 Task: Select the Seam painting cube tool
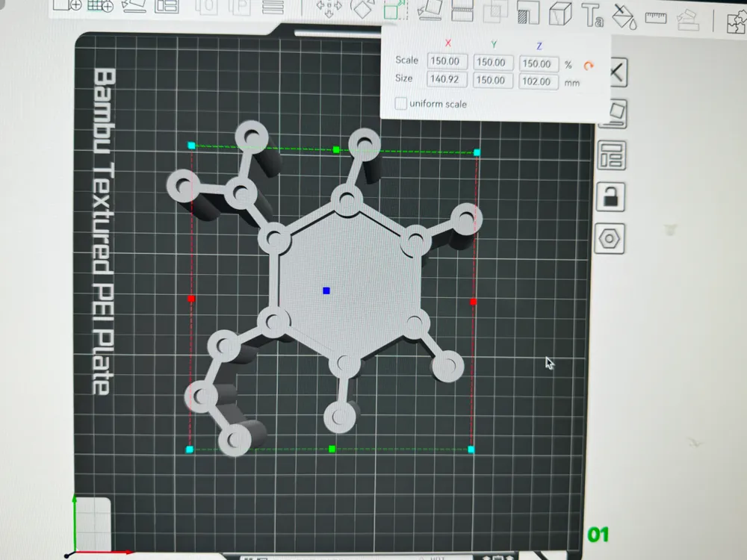click(560, 13)
